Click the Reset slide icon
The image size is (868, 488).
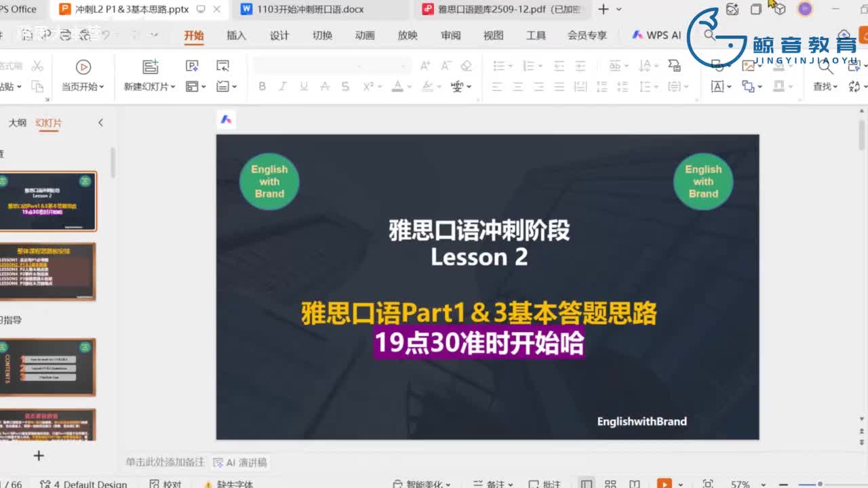coord(222,66)
